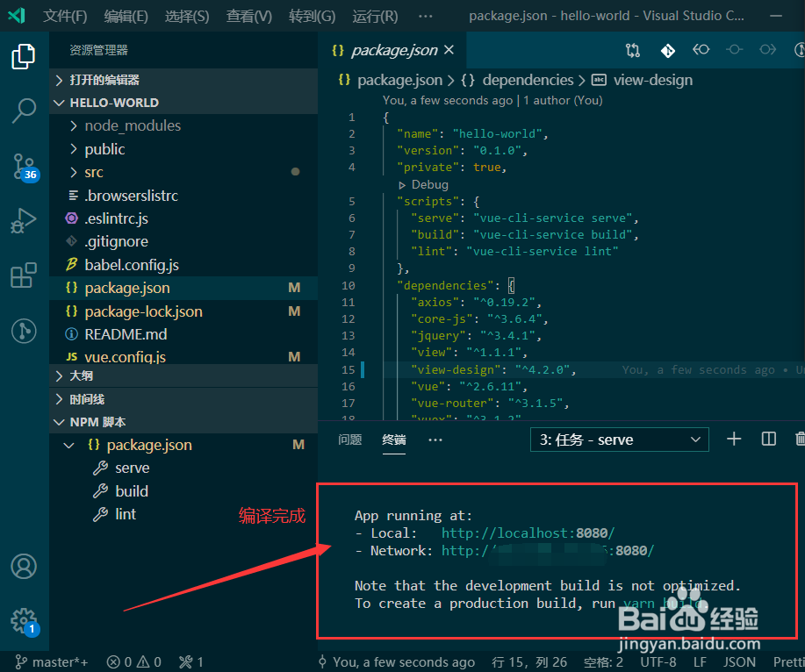Select the package.json editor tab
The width and height of the screenshot is (805, 672).
392,50
